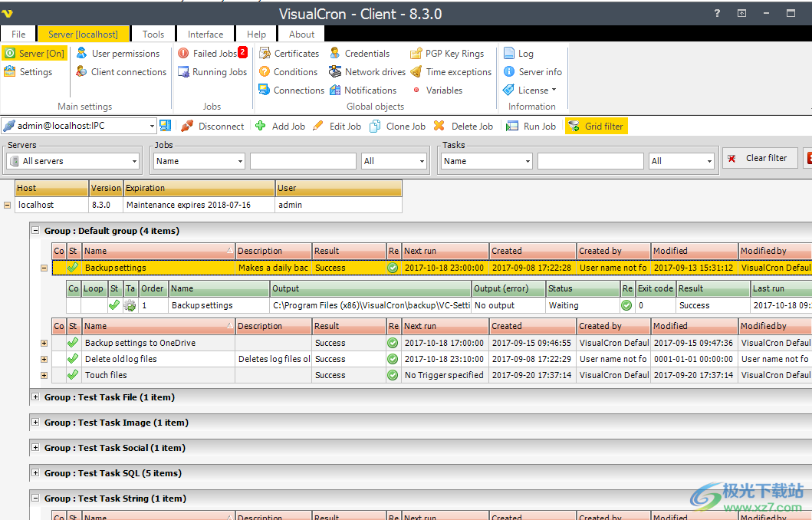The image size is (812, 520).
Task: Expand the Backup settings to OneDrive job
Action: [x=44, y=343]
